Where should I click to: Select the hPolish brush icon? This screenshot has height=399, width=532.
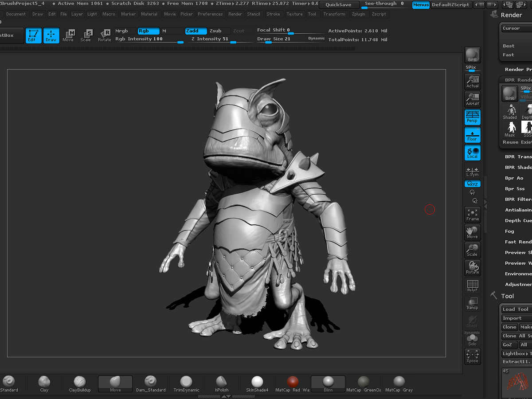(222, 384)
